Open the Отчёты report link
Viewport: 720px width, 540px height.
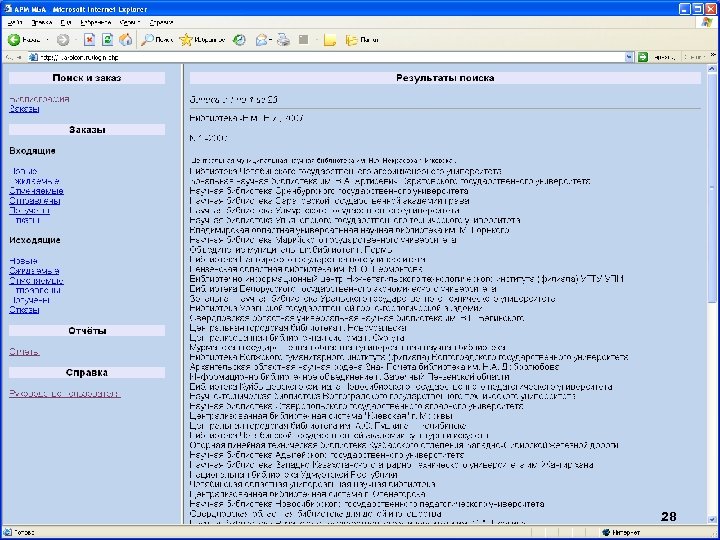pyautogui.click(x=24, y=352)
